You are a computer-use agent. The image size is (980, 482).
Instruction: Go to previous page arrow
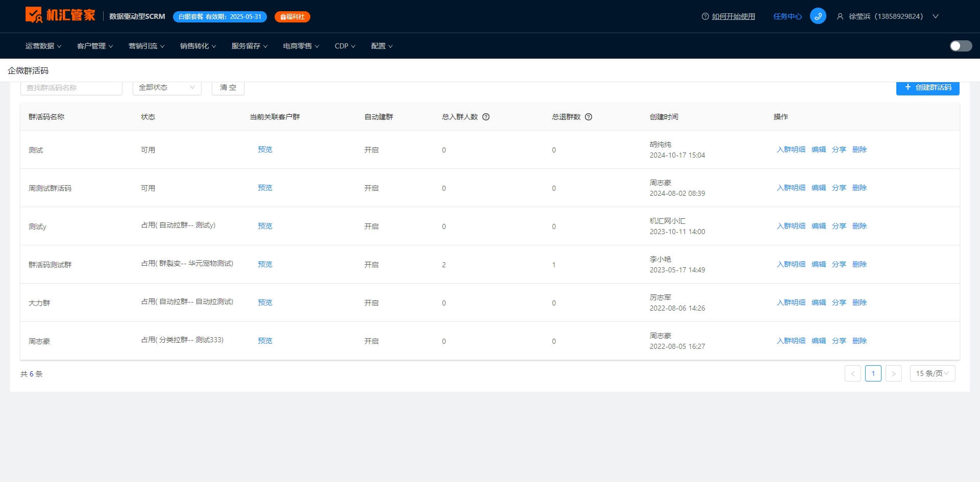click(852, 373)
